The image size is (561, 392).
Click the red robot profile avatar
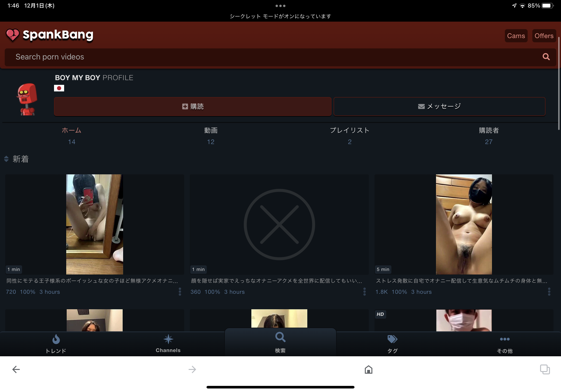tap(27, 99)
